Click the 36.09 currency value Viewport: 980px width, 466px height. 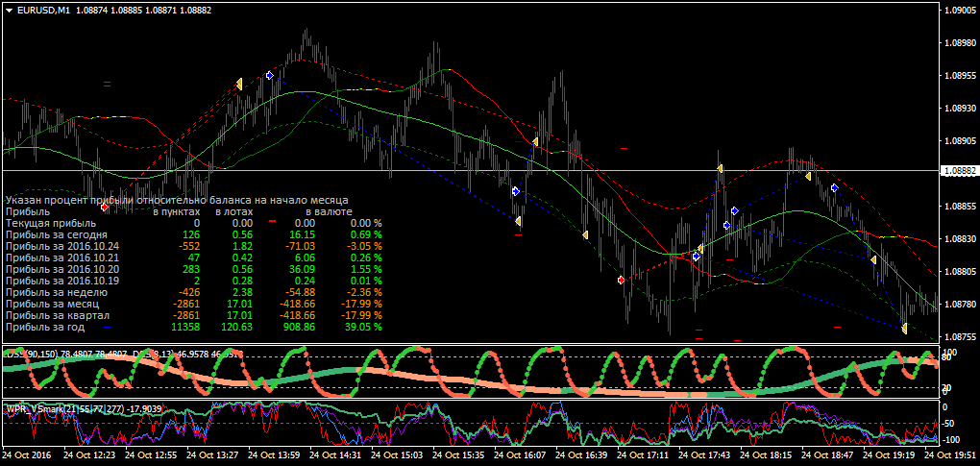303,269
